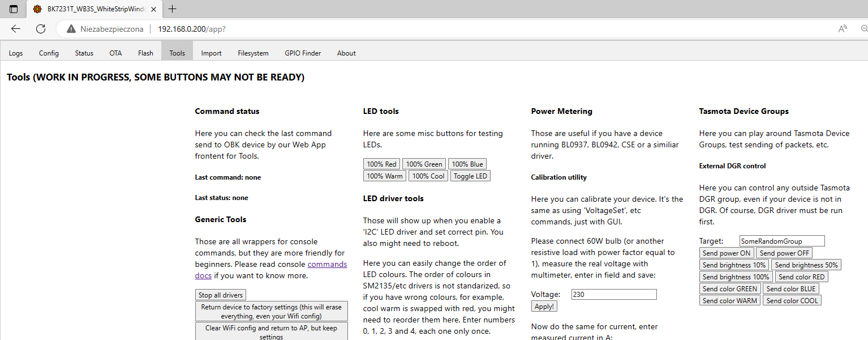
Task: Set LED to 100% Red
Action: 382,164
